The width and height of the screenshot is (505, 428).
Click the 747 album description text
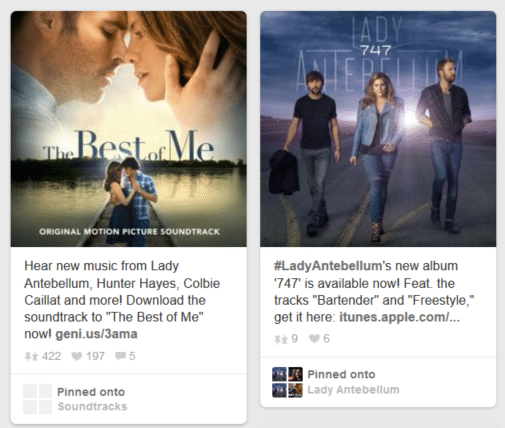point(374,292)
